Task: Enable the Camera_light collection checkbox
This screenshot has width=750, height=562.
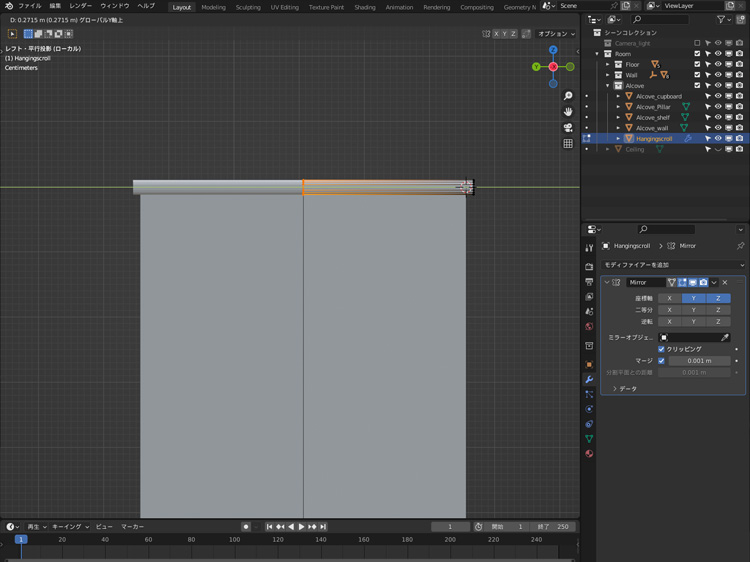Action: (697, 43)
